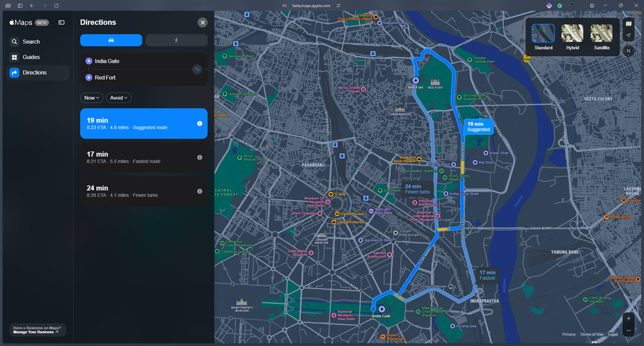This screenshot has height=346, width=644.
Task: Select the Hybrid map view
Action: [572, 37]
